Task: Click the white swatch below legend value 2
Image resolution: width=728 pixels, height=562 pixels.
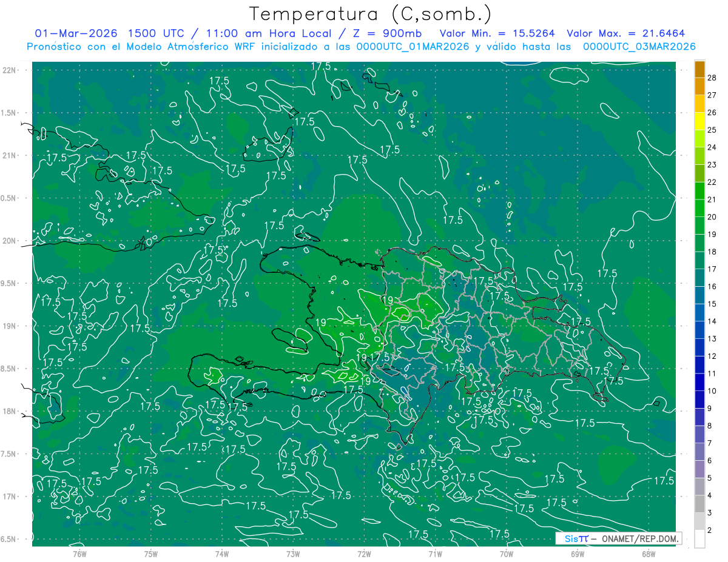Action: (699, 539)
